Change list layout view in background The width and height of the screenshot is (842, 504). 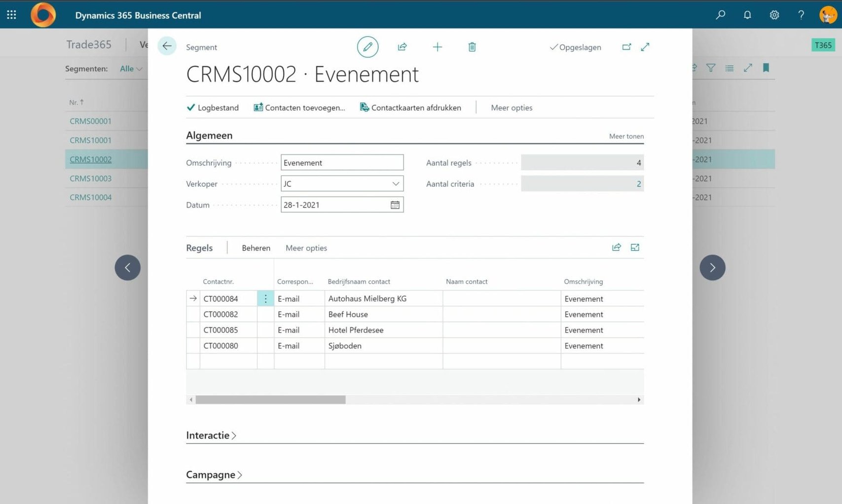pyautogui.click(x=729, y=68)
